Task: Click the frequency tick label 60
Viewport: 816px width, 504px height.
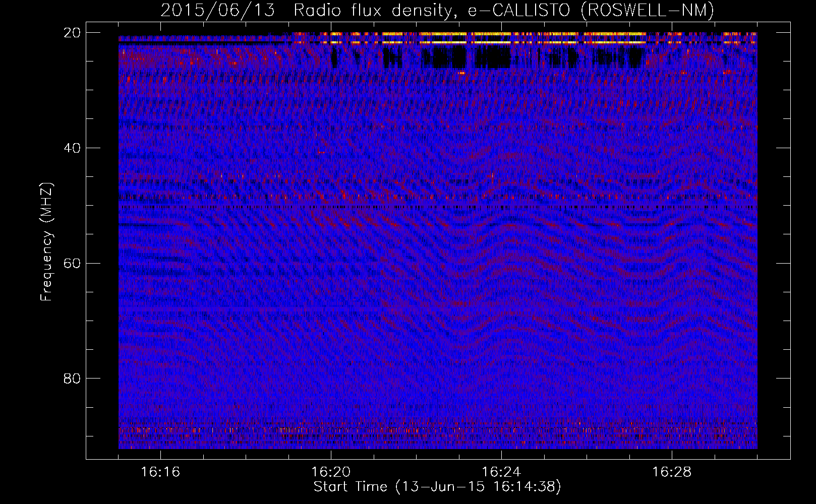Action: (x=72, y=263)
